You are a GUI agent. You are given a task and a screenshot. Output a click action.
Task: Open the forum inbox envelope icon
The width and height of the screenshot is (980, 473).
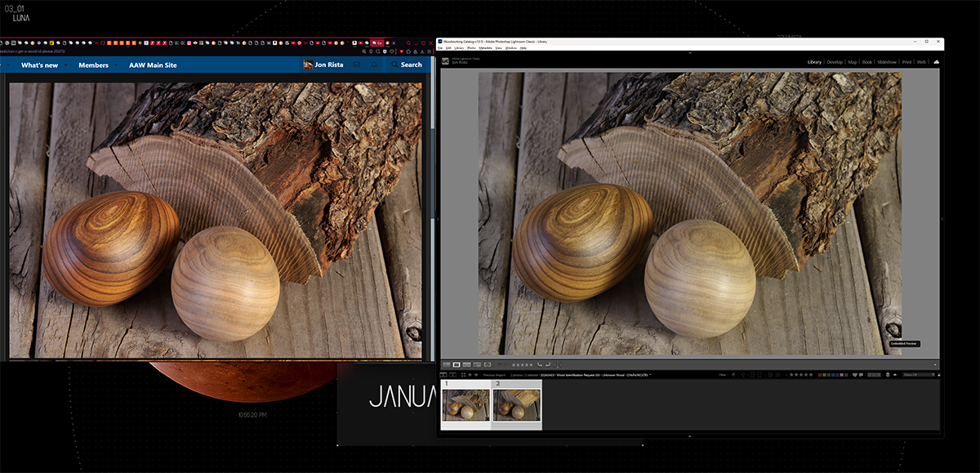pyautogui.click(x=357, y=65)
